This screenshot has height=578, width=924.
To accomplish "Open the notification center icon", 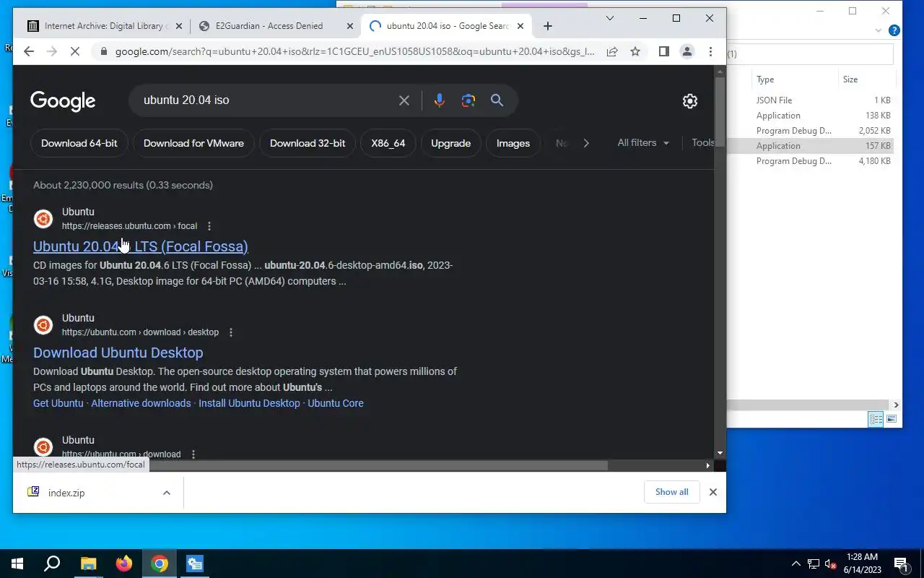I will coord(901,564).
